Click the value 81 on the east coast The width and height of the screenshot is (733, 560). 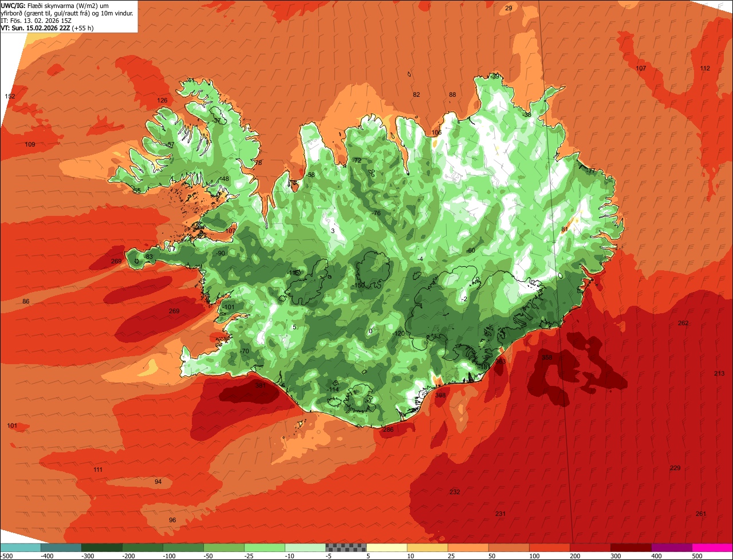click(564, 229)
